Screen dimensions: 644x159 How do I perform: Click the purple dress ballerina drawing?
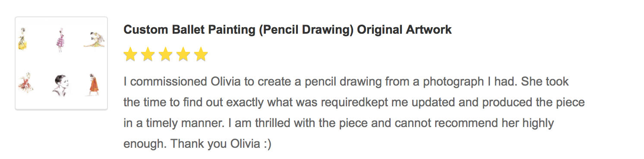60,40
